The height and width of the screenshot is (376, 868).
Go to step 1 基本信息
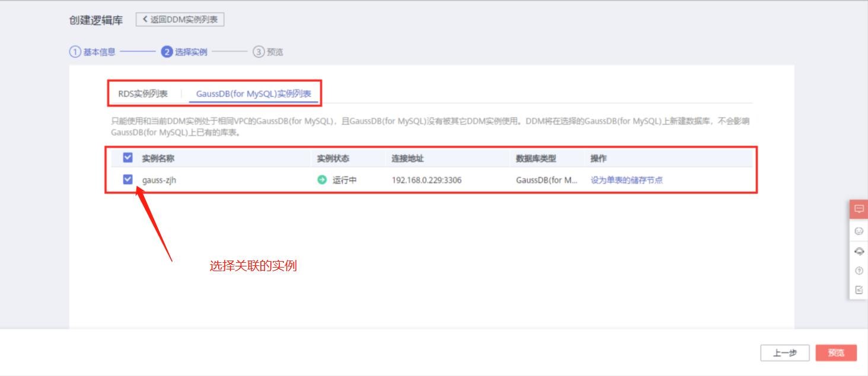pos(92,52)
